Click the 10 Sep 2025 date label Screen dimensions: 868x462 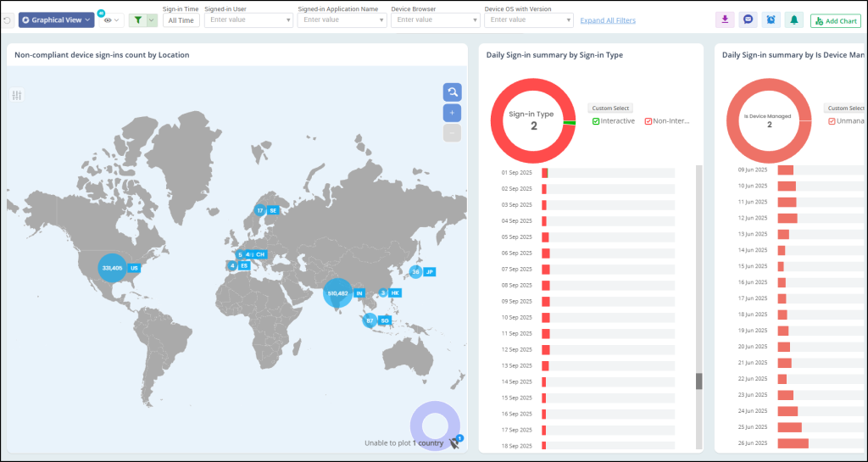coord(516,318)
